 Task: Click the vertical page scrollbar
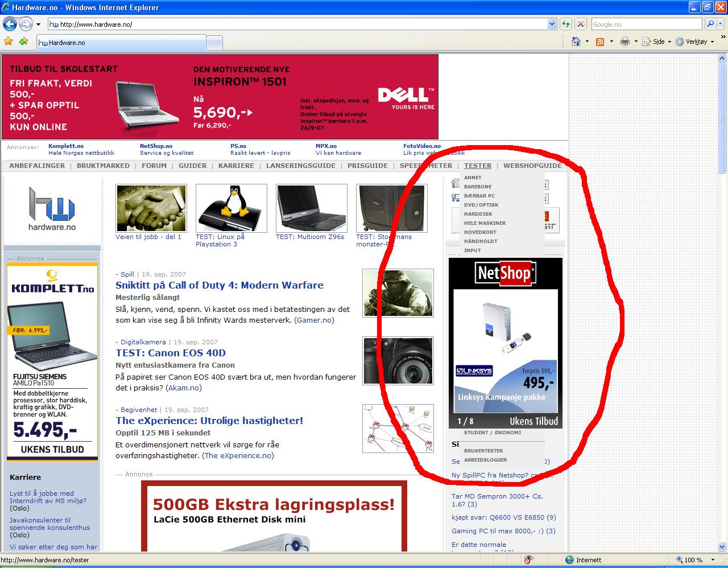point(722,302)
